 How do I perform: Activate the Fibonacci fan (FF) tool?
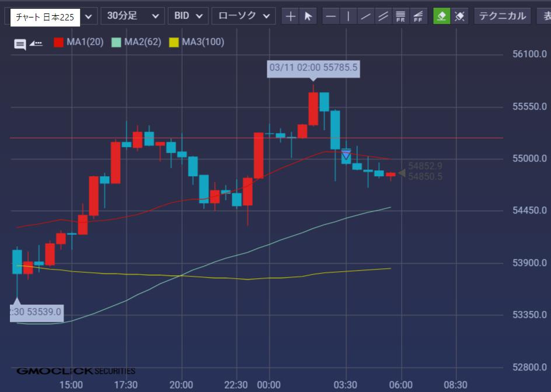tap(418, 16)
